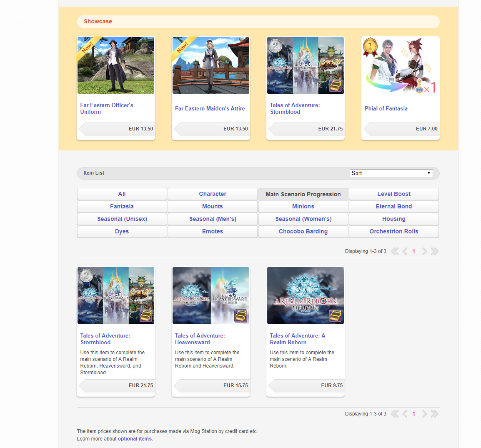Show Seasonal (Men's) items
The width and height of the screenshot is (481, 448).
pos(213,219)
